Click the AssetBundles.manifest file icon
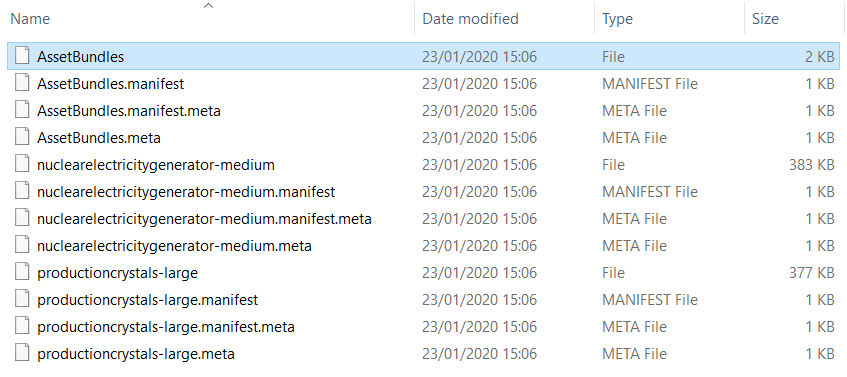 point(22,83)
